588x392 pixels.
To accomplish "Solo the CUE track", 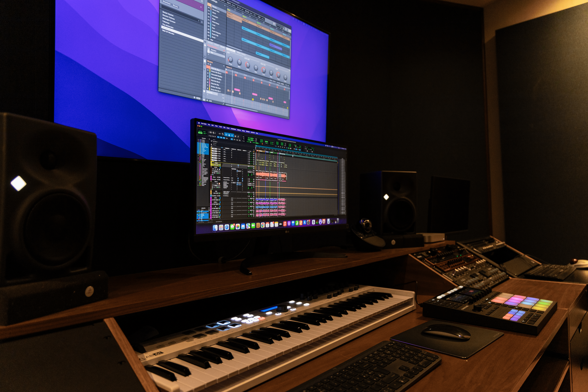I will pos(214,193).
